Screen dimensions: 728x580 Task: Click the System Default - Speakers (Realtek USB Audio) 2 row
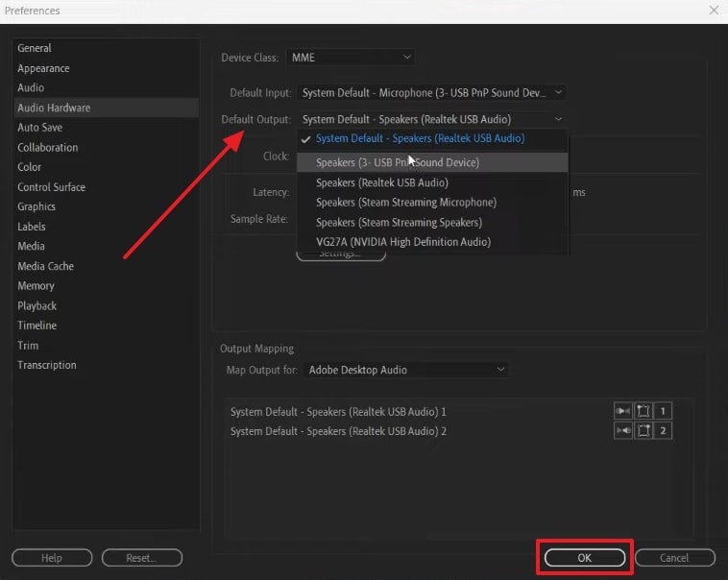[338, 431]
